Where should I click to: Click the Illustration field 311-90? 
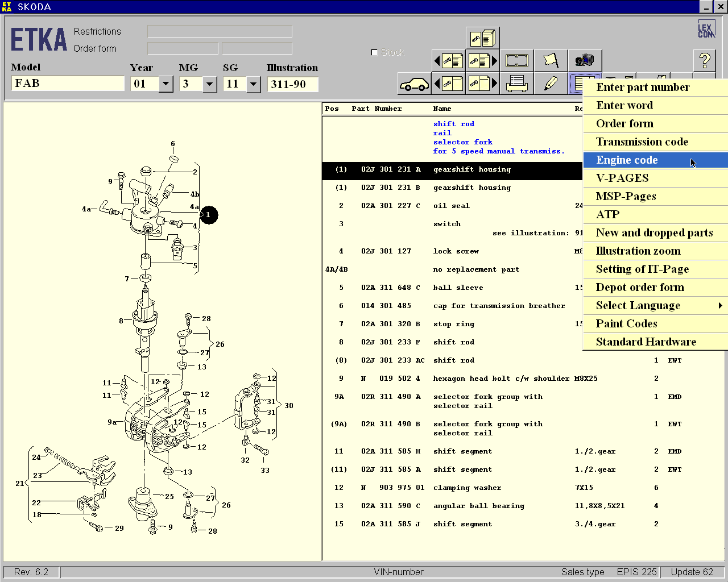click(292, 84)
